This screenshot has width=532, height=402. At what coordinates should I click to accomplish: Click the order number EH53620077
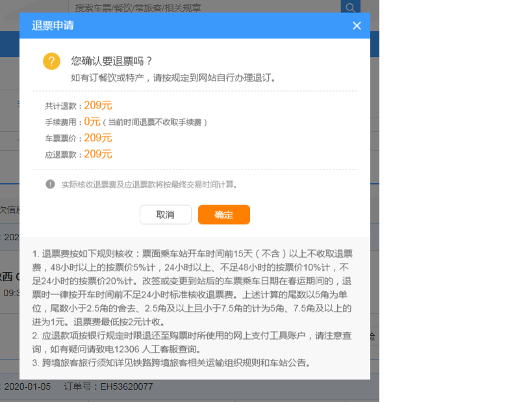[126, 386]
